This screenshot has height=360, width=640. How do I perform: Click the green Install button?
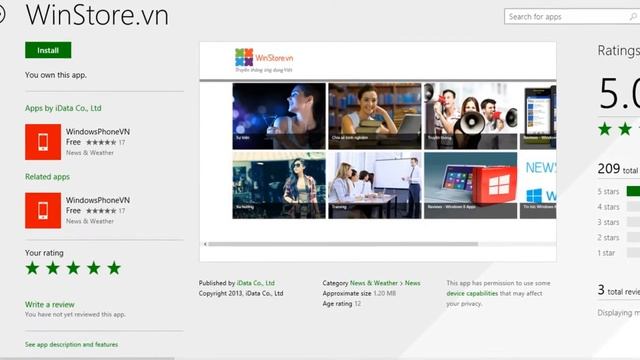[x=48, y=50]
